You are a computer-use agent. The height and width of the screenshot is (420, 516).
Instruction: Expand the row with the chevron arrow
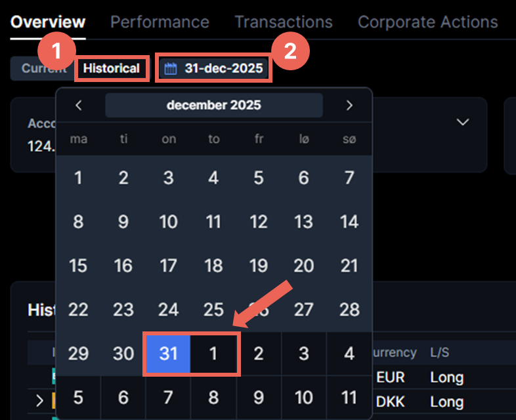click(x=39, y=400)
